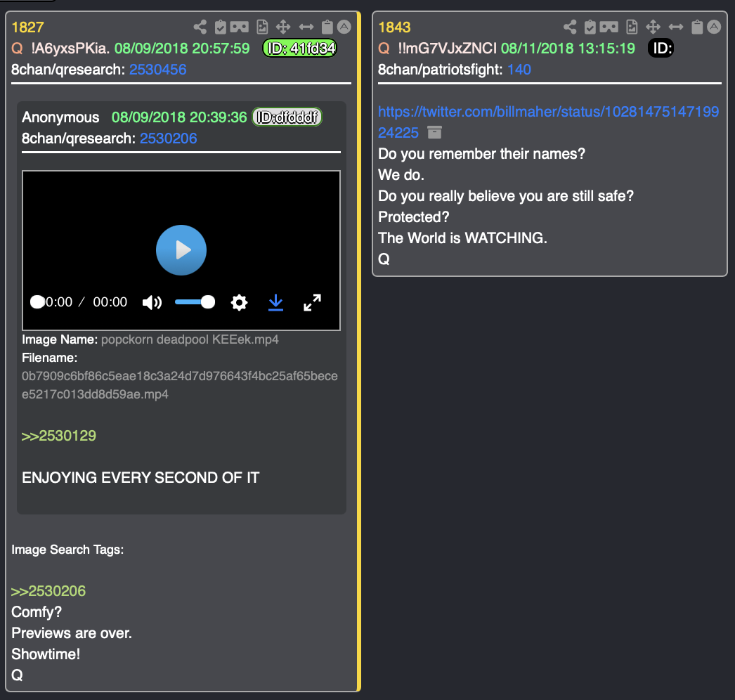Viewport: 735px width, 700px height.
Task: Click the line Showtime!
Action: click(x=46, y=654)
